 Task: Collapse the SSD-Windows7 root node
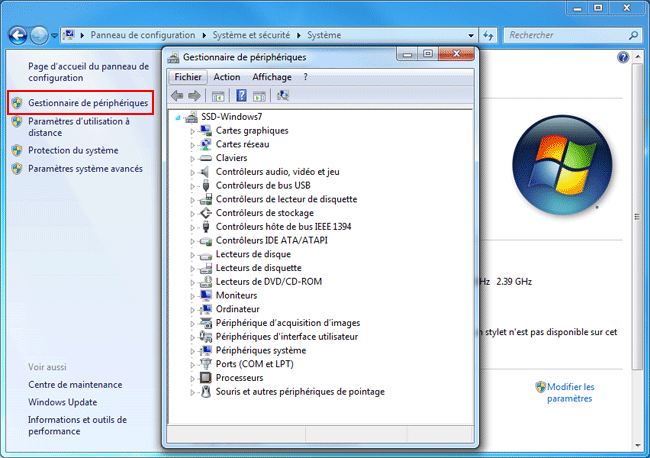point(178,117)
